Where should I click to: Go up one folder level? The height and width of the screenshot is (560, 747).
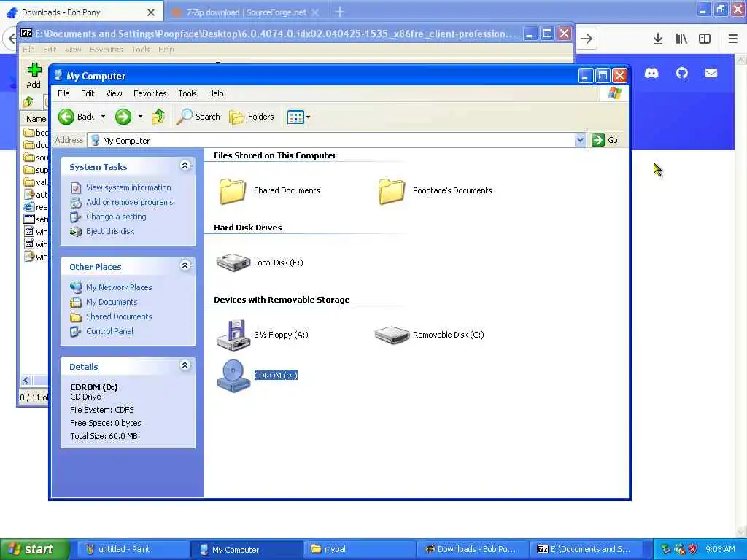pos(158,117)
